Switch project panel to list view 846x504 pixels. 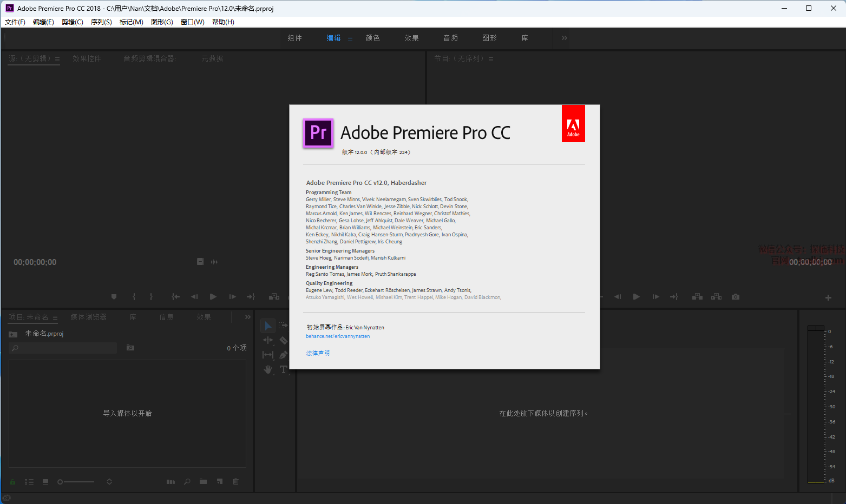[x=29, y=482]
